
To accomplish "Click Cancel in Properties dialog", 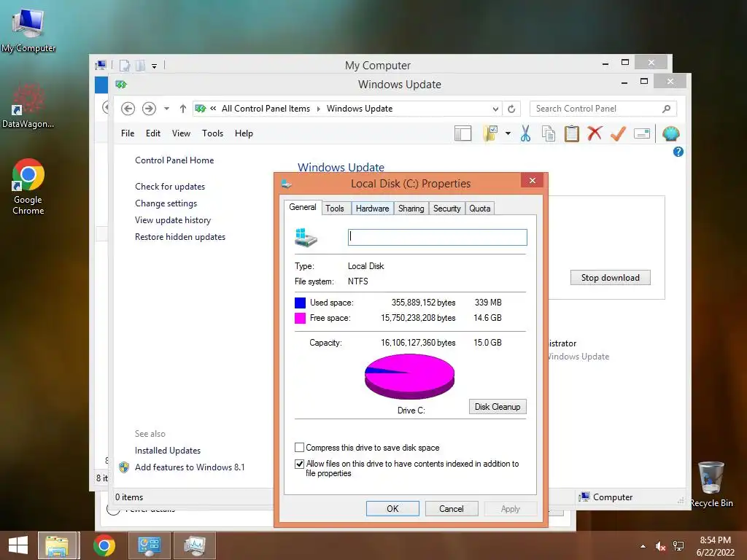I will pos(451,508).
